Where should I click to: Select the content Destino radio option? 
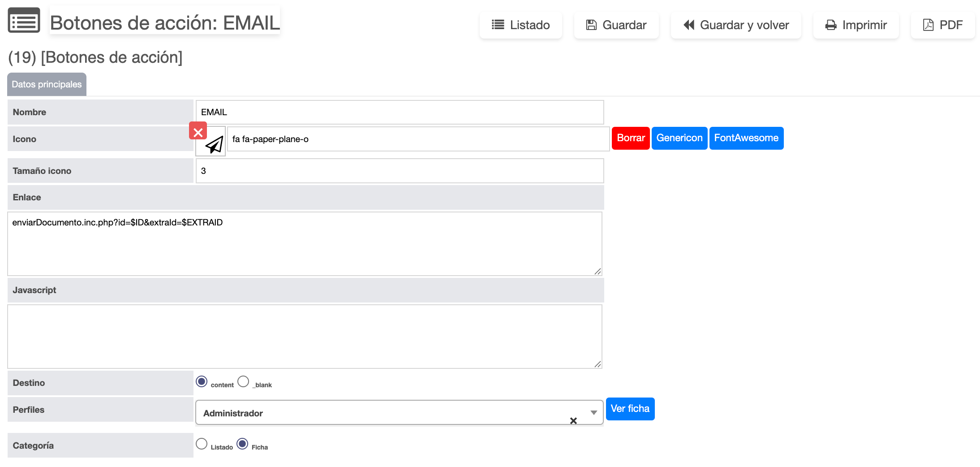point(202,381)
